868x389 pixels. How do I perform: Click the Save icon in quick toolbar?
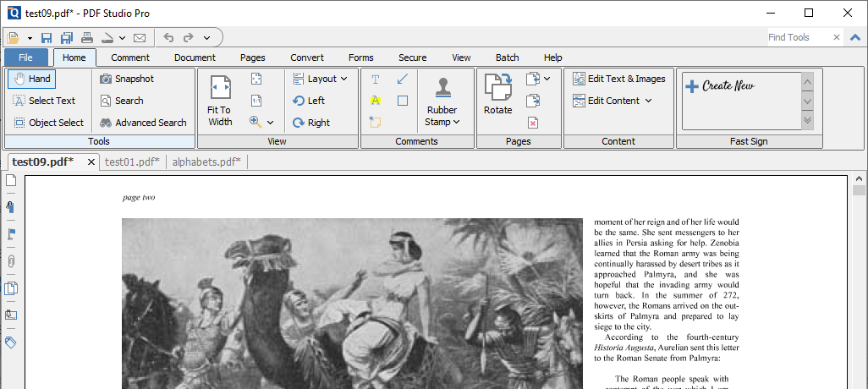pyautogui.click(x=47, y=37)
